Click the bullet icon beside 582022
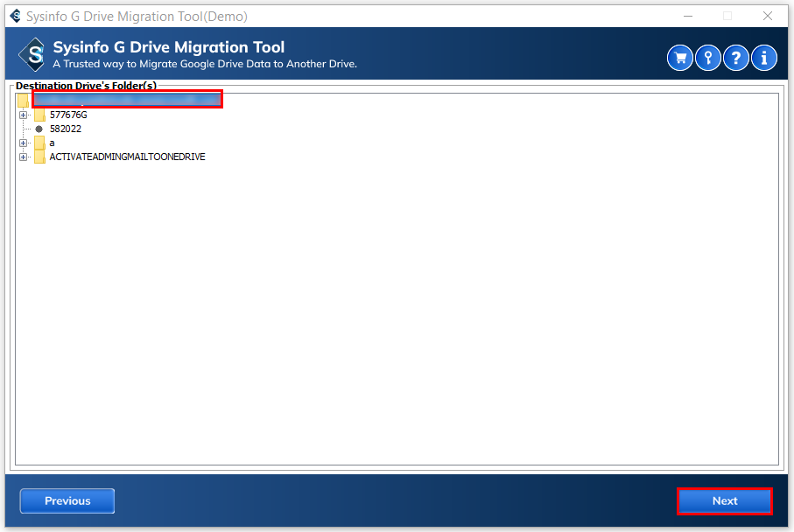 click(x=39, y=129)
